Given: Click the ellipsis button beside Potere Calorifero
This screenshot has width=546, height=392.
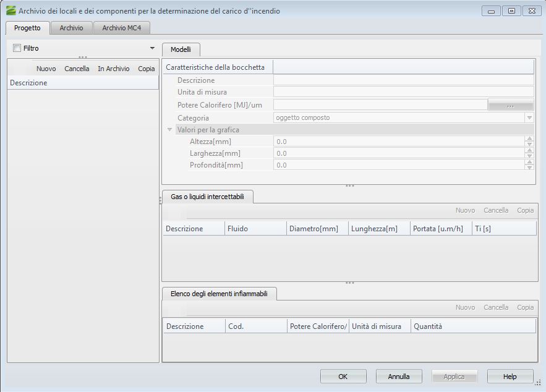Looking at the screenshot, I should (510, 106).
